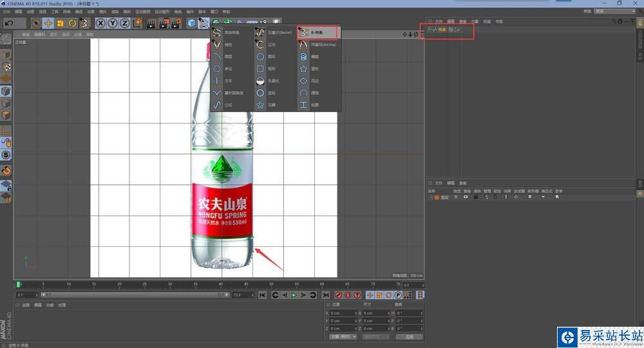
Task: Click Render Active View clapperboard icon
Action: [x=151, y=23]
